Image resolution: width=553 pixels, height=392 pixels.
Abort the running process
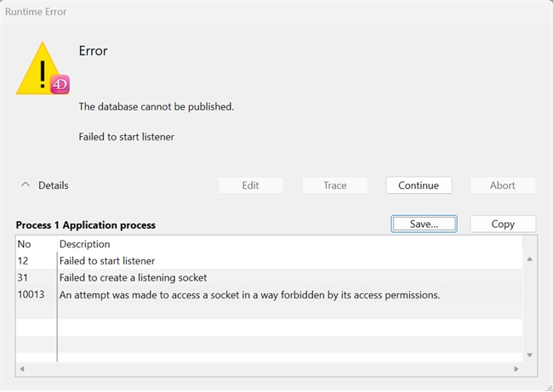pos(502,185)
